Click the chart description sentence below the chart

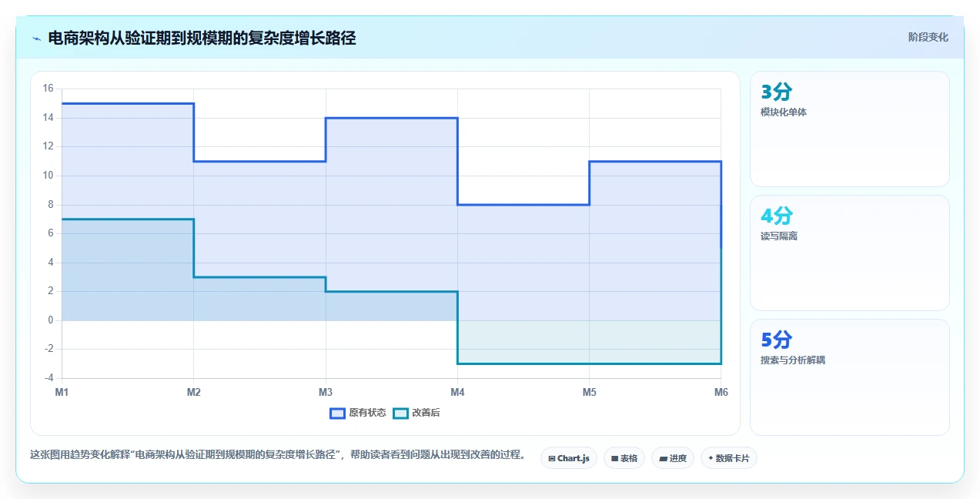[x=278, y=455]
